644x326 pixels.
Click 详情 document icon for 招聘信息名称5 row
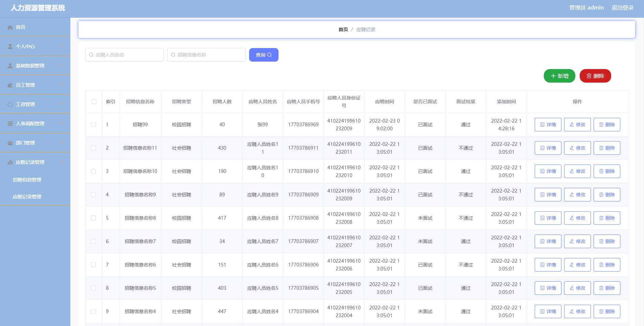pos(542,288)
